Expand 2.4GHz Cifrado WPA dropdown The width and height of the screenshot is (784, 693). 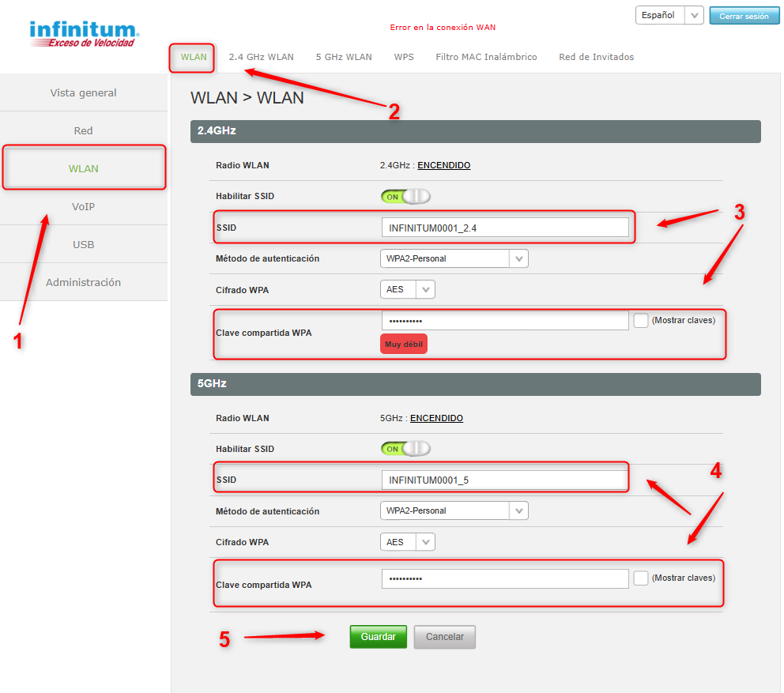[408, 290]
